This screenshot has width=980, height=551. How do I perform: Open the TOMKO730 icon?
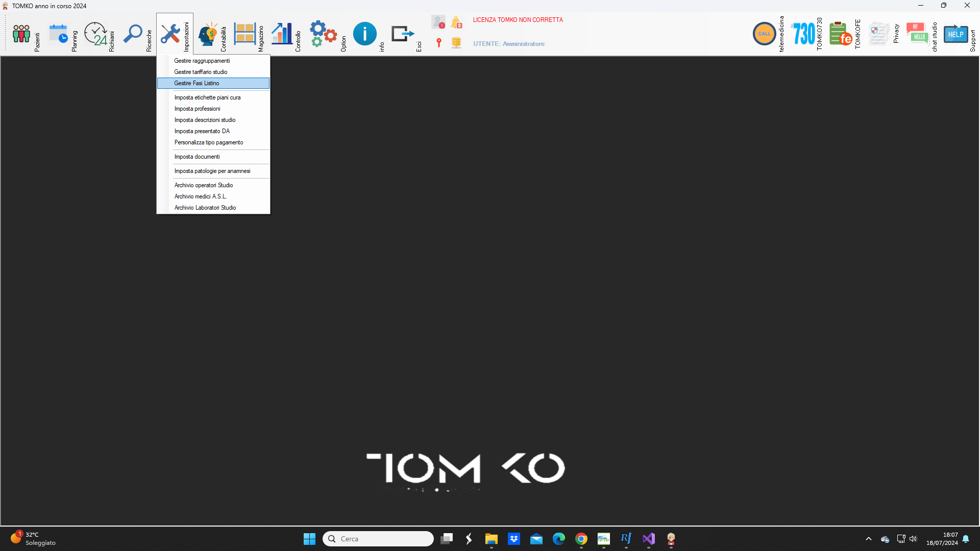(803, 34)
